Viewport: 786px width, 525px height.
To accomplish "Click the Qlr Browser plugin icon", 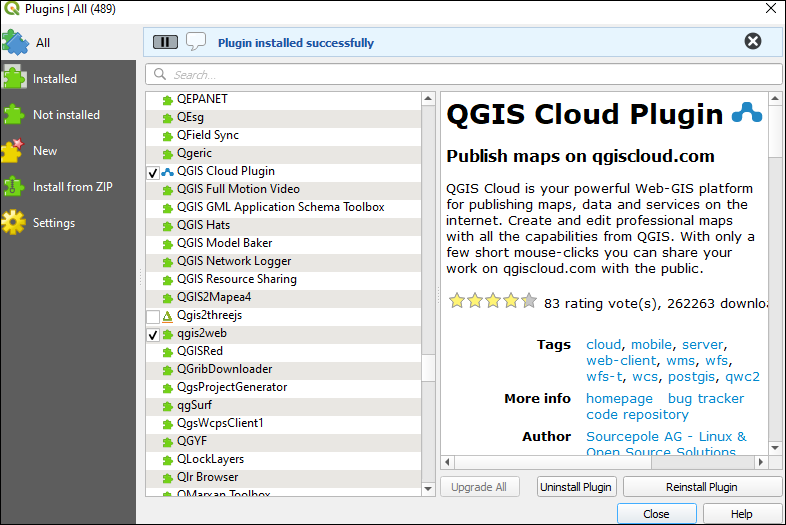I will (x=167, y=478).
